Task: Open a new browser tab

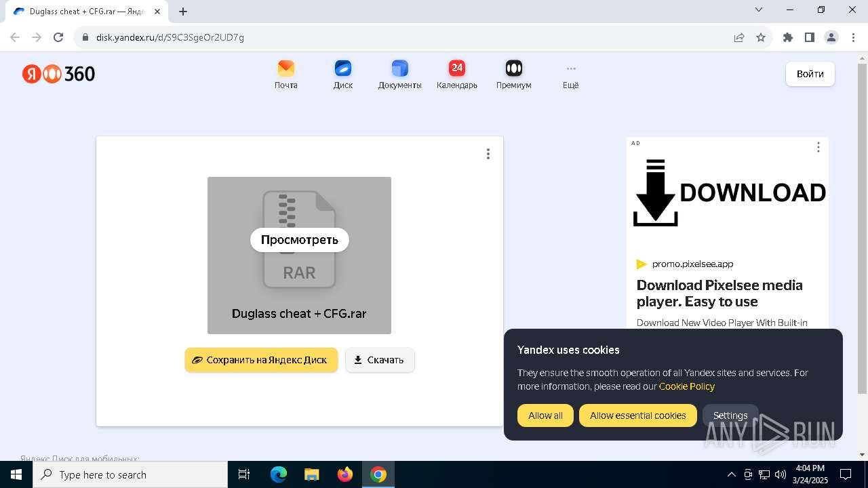Action: (183, 12)
